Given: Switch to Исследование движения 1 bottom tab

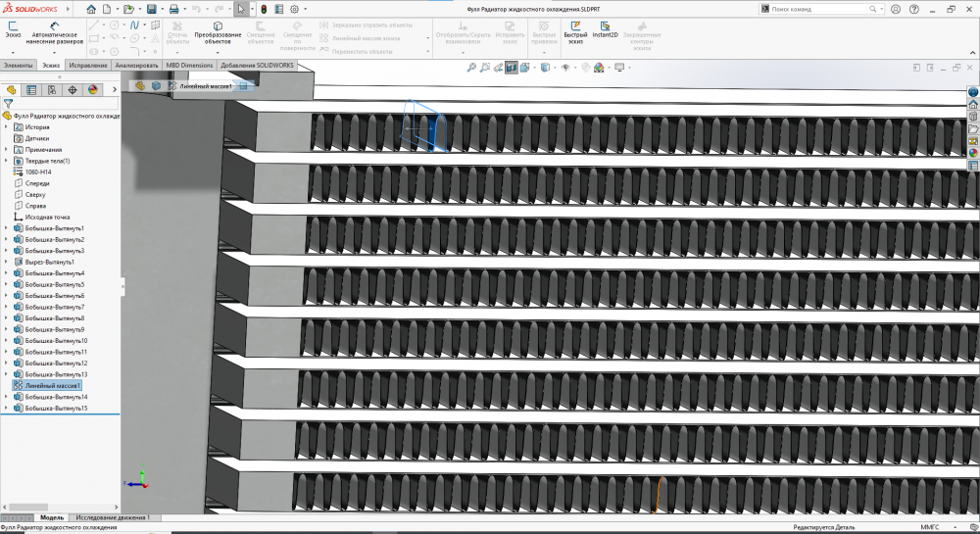Looking at the screenshot, I should 112,516.
